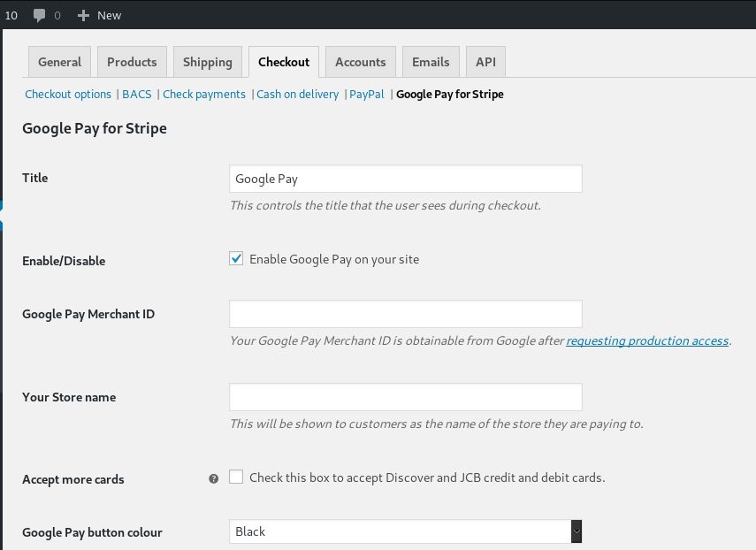
Task: Go to the Shipping tab
Action: click(208, 62)
